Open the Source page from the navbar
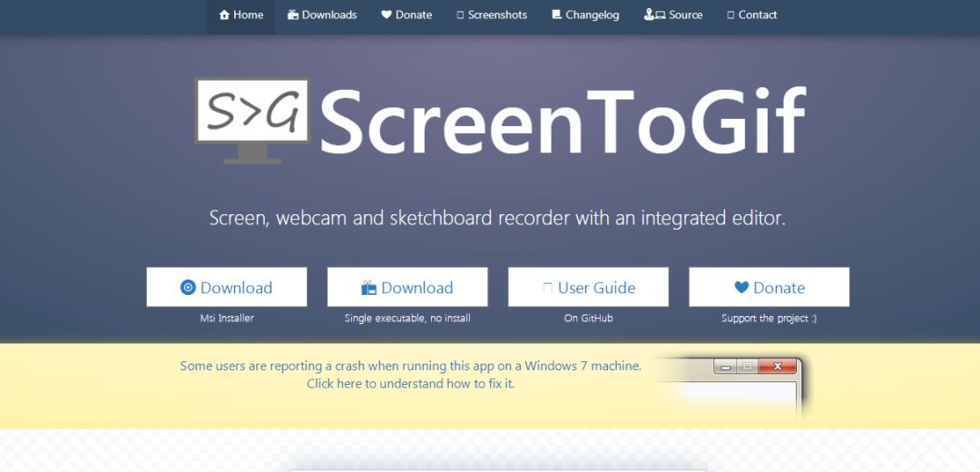 pyautogui.click(x=673, y=15)
